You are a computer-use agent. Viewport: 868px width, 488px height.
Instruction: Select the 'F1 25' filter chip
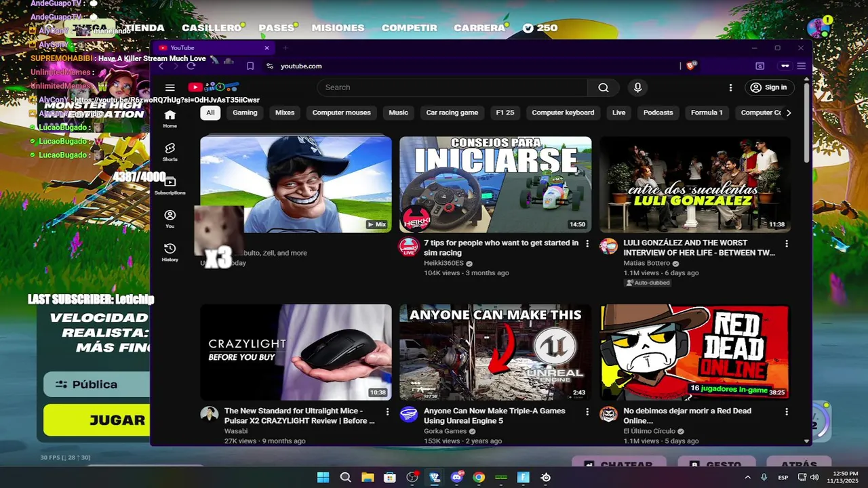505,113
